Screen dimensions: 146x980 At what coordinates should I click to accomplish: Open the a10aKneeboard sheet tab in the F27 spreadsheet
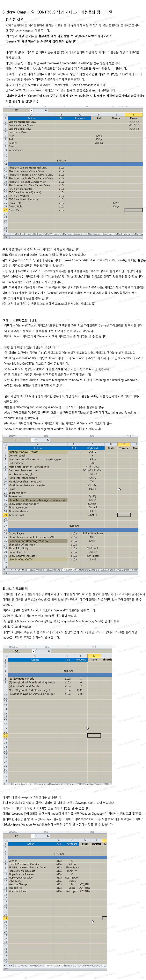pyautogui.click(x=123, y=234)
